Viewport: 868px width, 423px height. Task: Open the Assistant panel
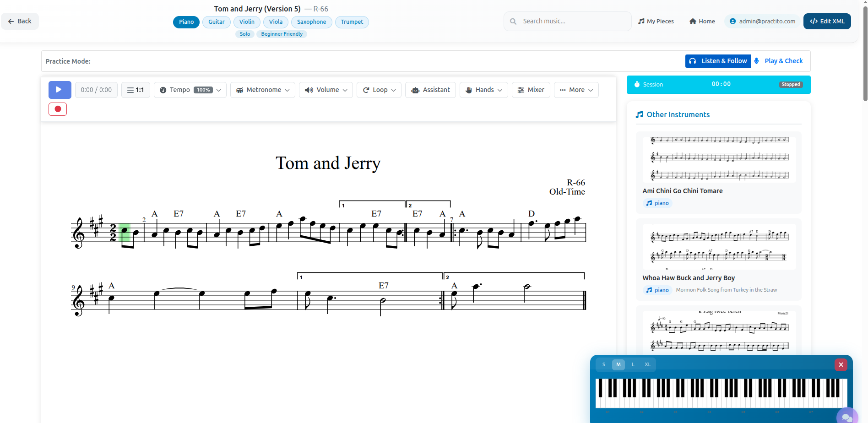(430, 90)
